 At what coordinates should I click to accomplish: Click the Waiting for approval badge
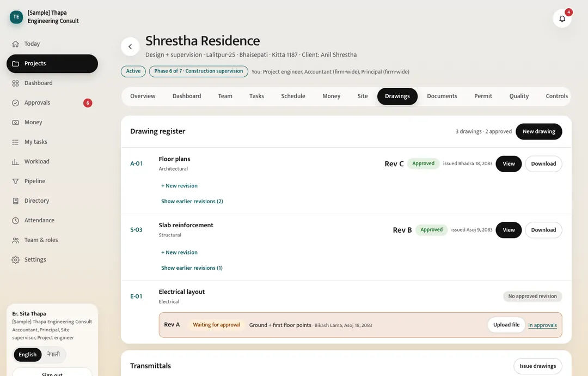point(216,325)
